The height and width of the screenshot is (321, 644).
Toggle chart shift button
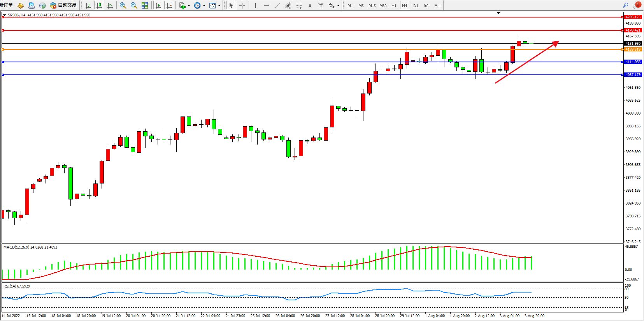point(169,5)
